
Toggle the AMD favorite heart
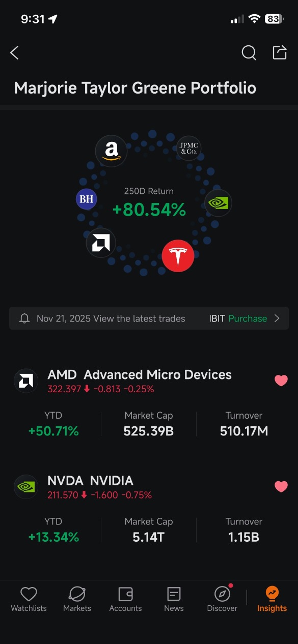[x=281, y=380]
